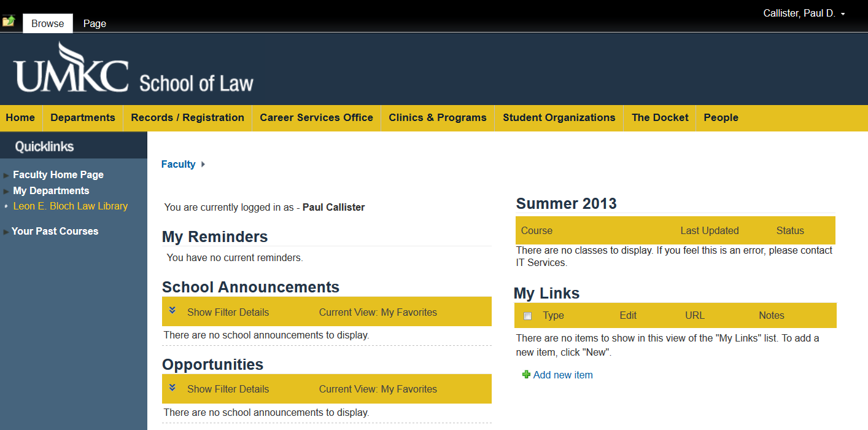Click the green plus Add icon
Viewport: 868px width, 430px height.
526,374
